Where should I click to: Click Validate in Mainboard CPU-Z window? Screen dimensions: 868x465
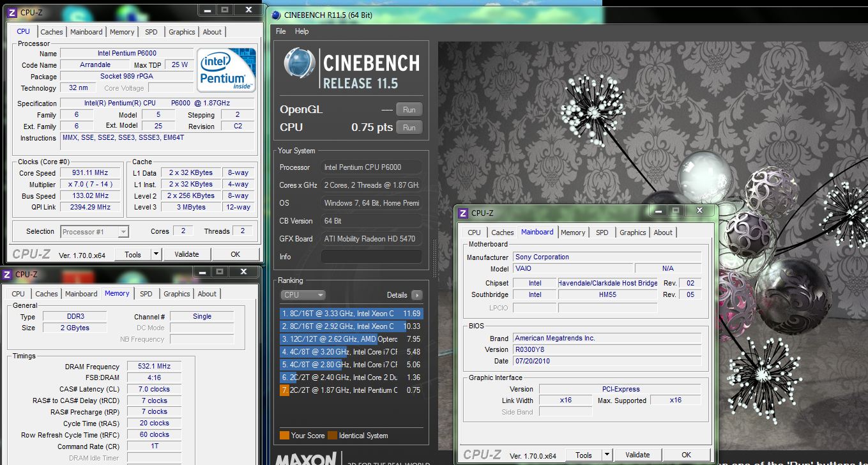637,455
